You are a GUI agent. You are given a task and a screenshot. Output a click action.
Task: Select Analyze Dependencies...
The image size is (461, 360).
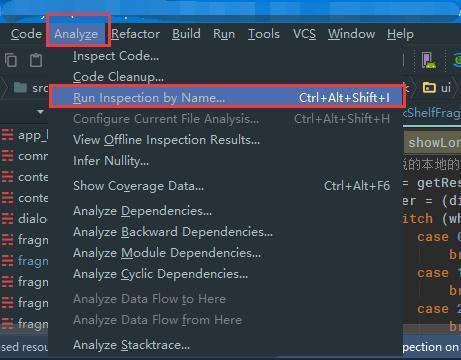[x=226, y=211]
